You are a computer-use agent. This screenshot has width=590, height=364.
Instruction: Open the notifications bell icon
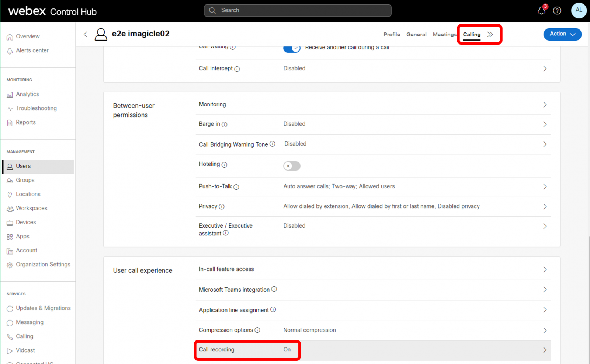coord(541,11)
